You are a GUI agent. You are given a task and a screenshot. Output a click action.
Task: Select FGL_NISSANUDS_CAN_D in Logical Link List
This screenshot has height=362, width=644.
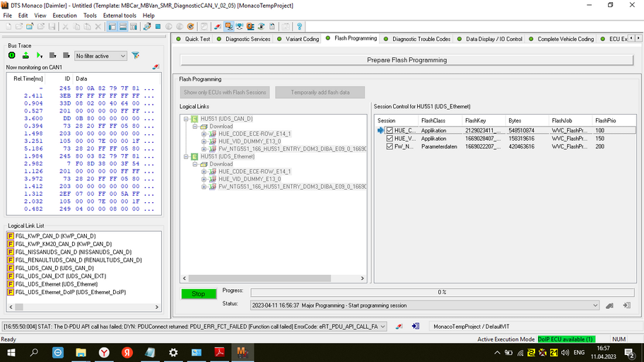click(x=74, y=252)
